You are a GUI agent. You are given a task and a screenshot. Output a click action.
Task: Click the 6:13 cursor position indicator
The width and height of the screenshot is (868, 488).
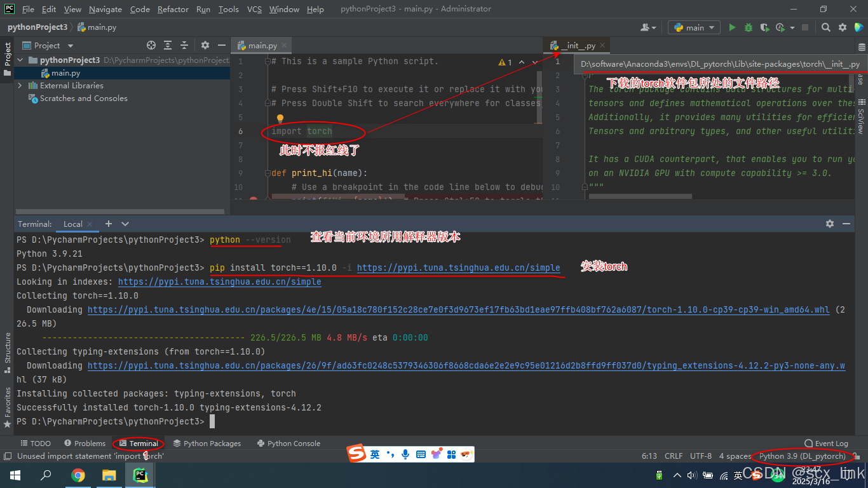(x=649, y=456)
